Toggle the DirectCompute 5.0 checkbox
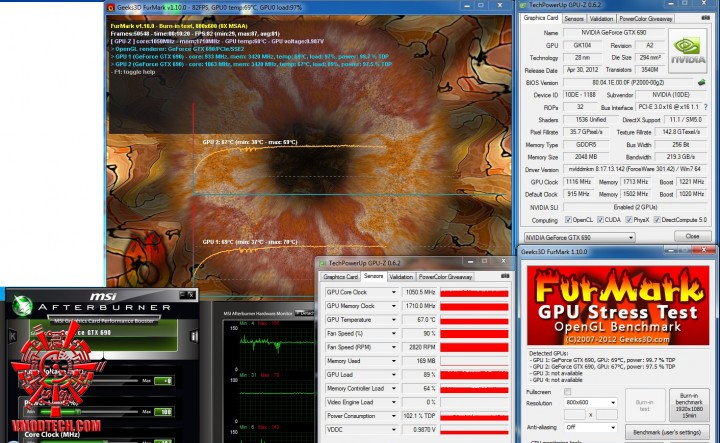 pos(657,220)
